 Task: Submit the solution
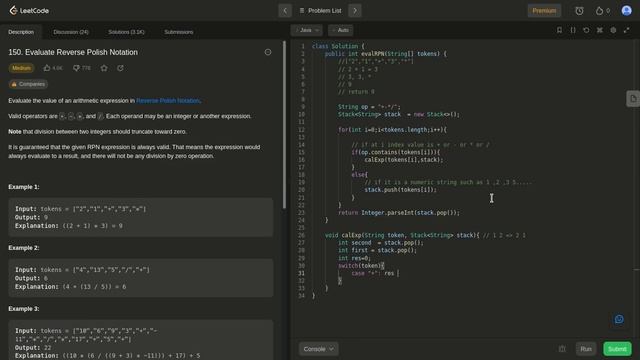click(x=617, y=349)
